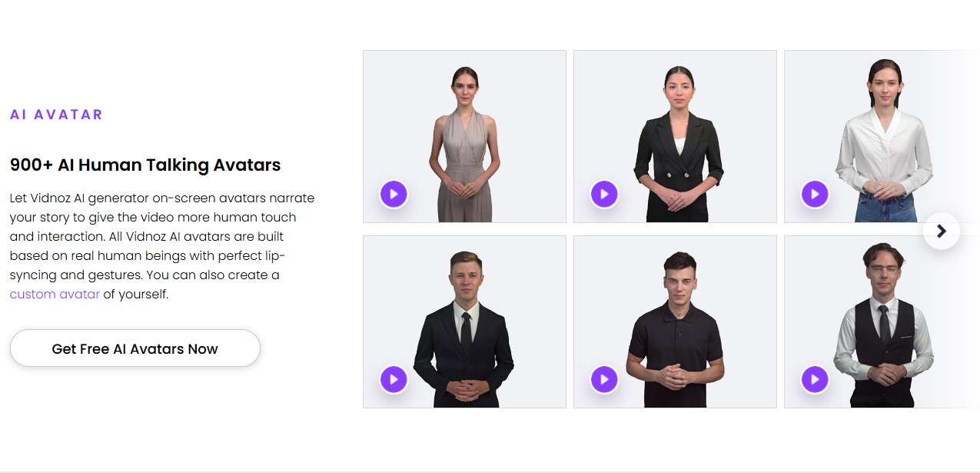This screenshot has width=980, height=473.
Task: Click the purple AI AVATAR section label
Action: click(x=56, y=115)
